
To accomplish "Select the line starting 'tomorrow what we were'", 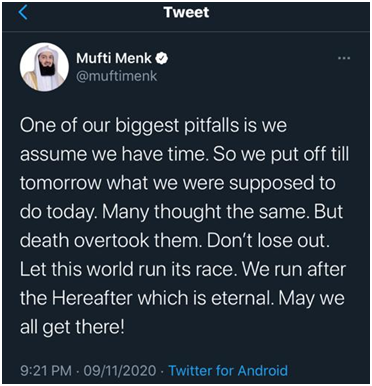I will (x=178, y=184).
